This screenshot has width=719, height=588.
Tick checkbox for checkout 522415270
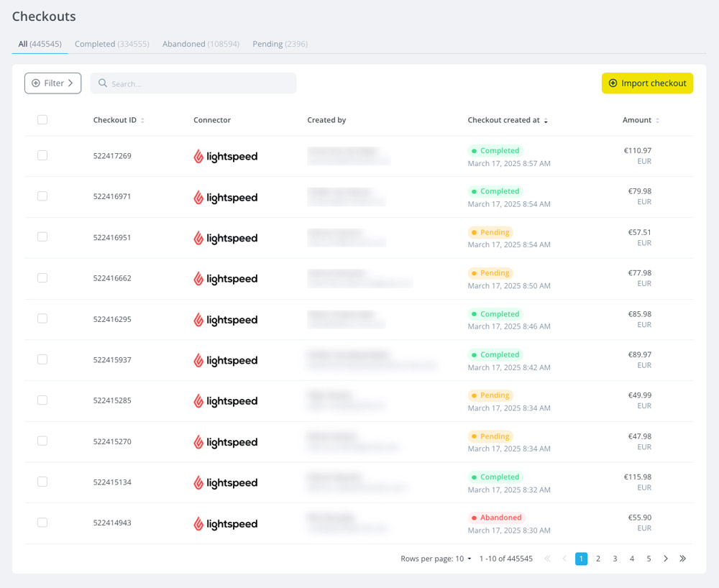pos(42,441)
